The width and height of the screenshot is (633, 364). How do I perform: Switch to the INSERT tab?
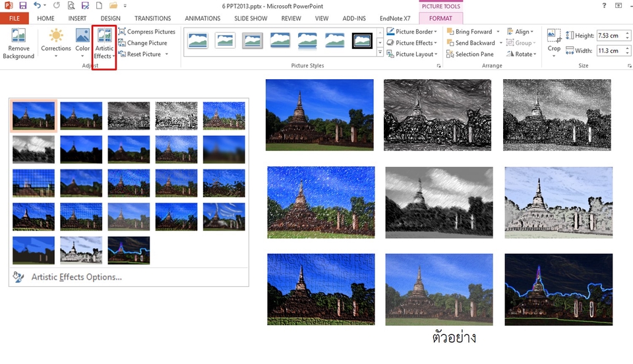coord(77,18)
